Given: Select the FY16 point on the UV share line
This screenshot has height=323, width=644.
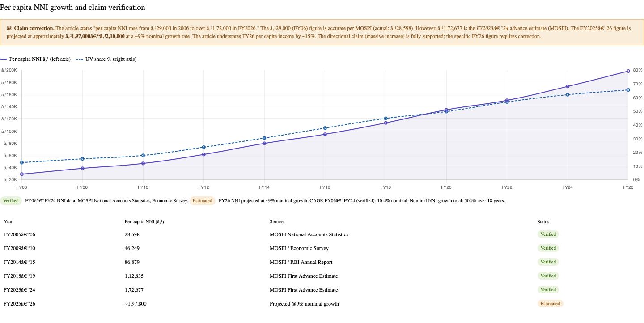Looking at the screenshot, I should click(x=325, y=128).
